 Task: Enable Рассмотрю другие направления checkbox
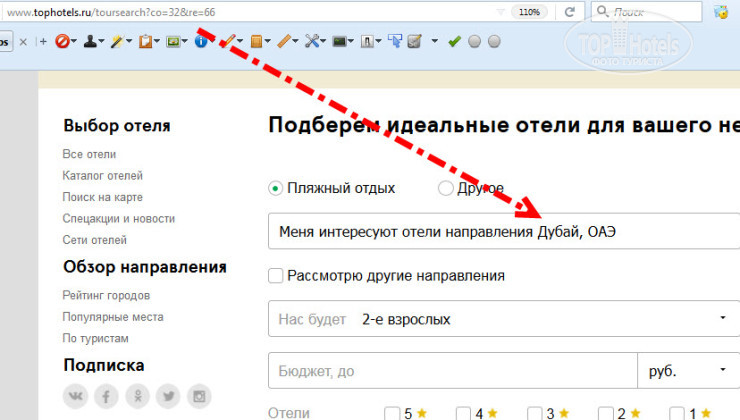276,275
